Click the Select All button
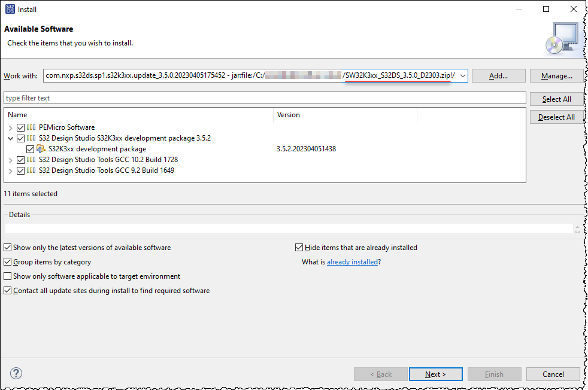Image resolution: width=588 pixels, height=390 pixels. (x=556, y=99)
